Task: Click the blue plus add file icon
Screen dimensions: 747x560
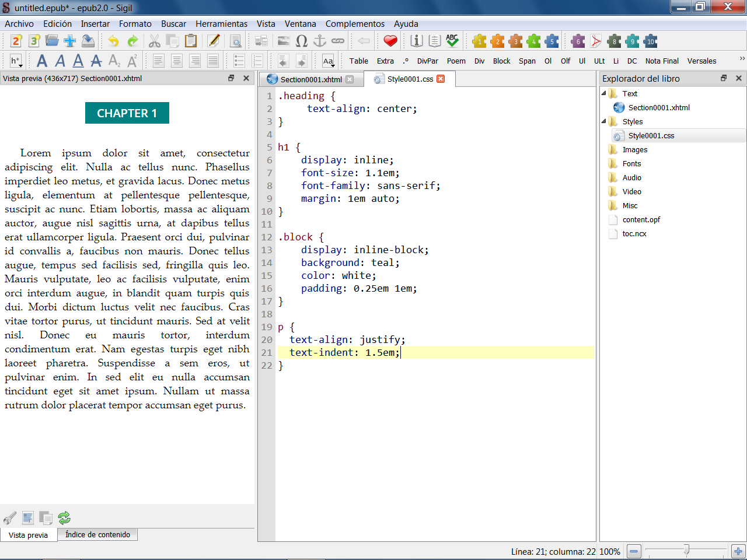Action: click(x=70, y=41)
